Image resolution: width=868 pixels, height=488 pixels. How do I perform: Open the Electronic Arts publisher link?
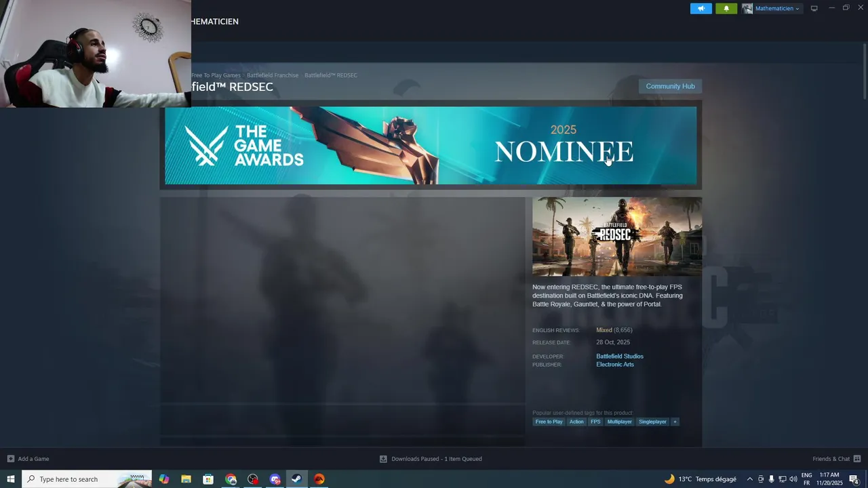615,365
